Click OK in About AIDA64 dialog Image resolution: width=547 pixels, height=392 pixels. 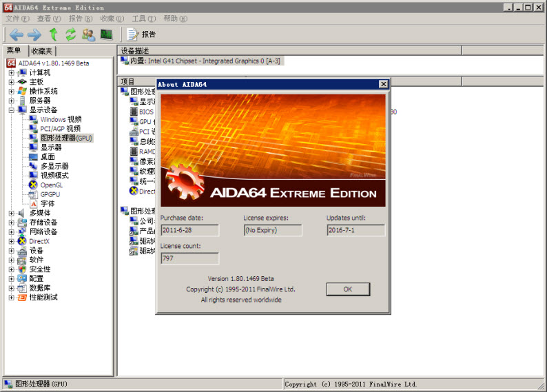click(x=348, y=289)
